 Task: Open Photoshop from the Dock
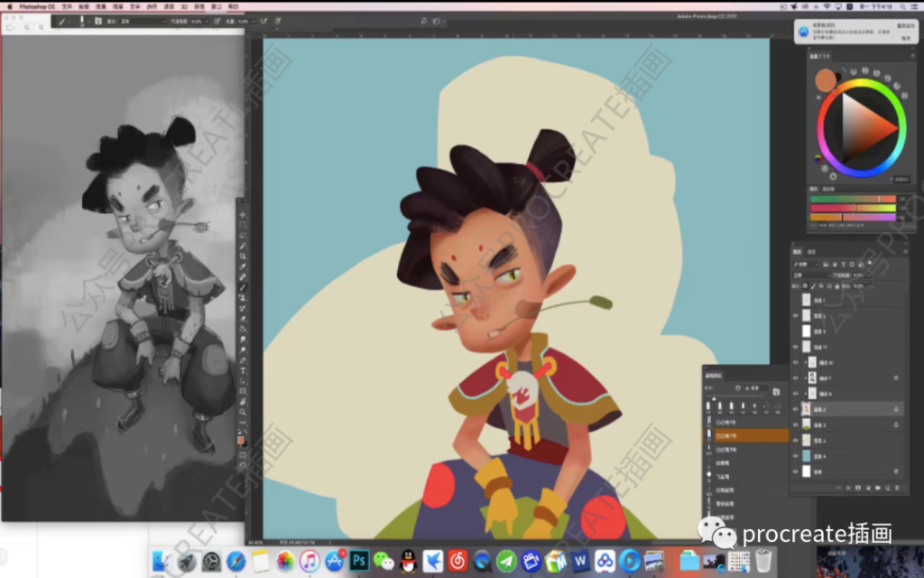358,561
